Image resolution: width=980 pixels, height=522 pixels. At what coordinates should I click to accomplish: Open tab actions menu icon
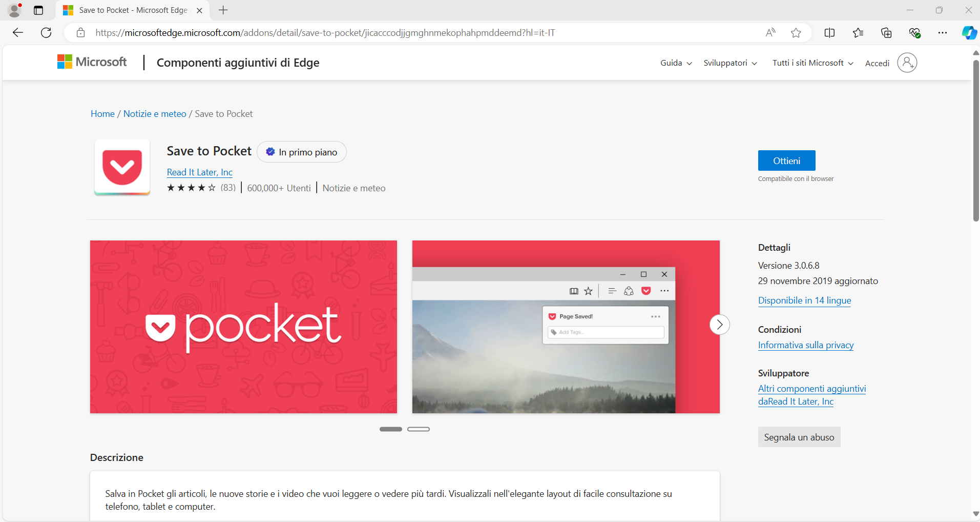(x=38, y=10)
